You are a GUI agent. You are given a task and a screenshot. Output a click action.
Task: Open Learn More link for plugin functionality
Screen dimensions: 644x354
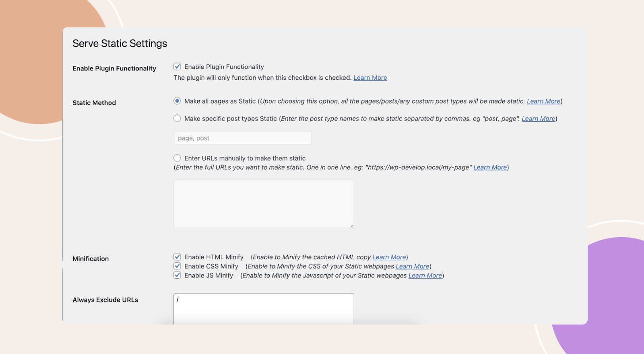(370, 78)
